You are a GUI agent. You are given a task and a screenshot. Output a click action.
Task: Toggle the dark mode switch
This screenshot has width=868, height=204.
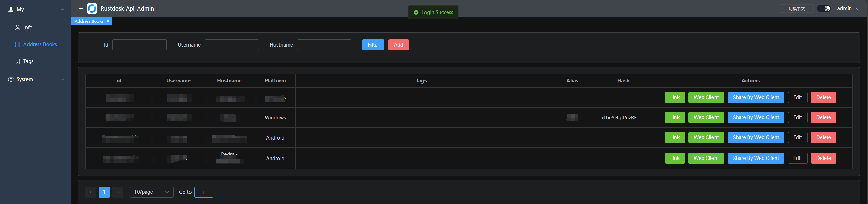click(x=824, y=8)
